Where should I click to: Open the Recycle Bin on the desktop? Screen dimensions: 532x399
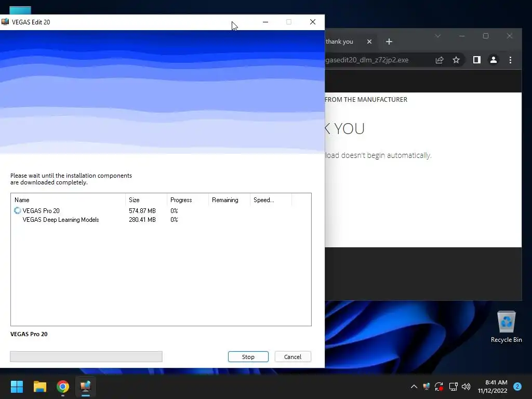point(506,327)
